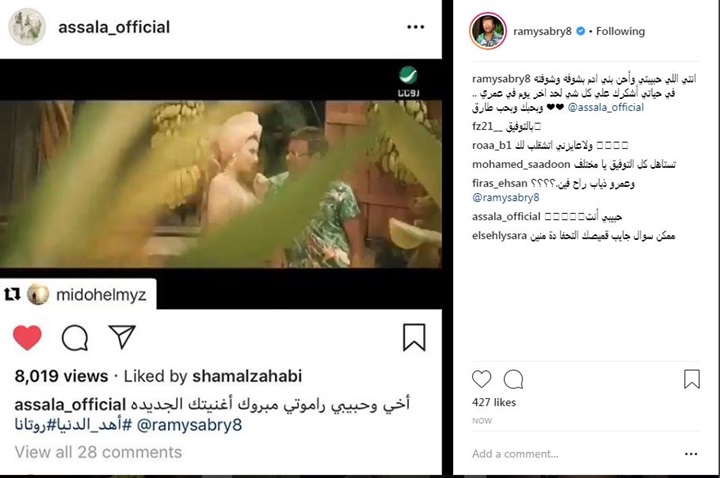Open assala_official profile picture

(27, 27)
